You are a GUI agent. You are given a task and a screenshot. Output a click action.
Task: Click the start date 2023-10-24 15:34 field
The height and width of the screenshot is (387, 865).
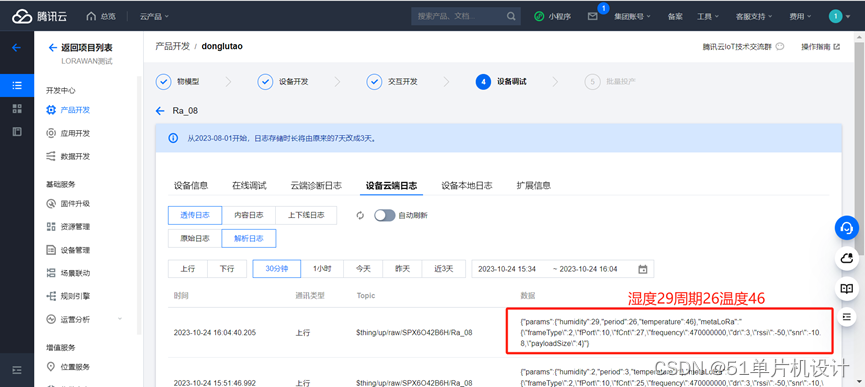[x=507, y=270]
